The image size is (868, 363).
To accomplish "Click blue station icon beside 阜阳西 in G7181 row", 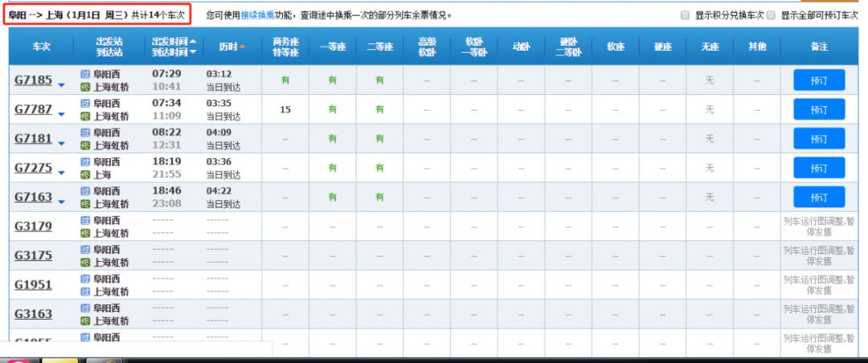I will (84, 133).
